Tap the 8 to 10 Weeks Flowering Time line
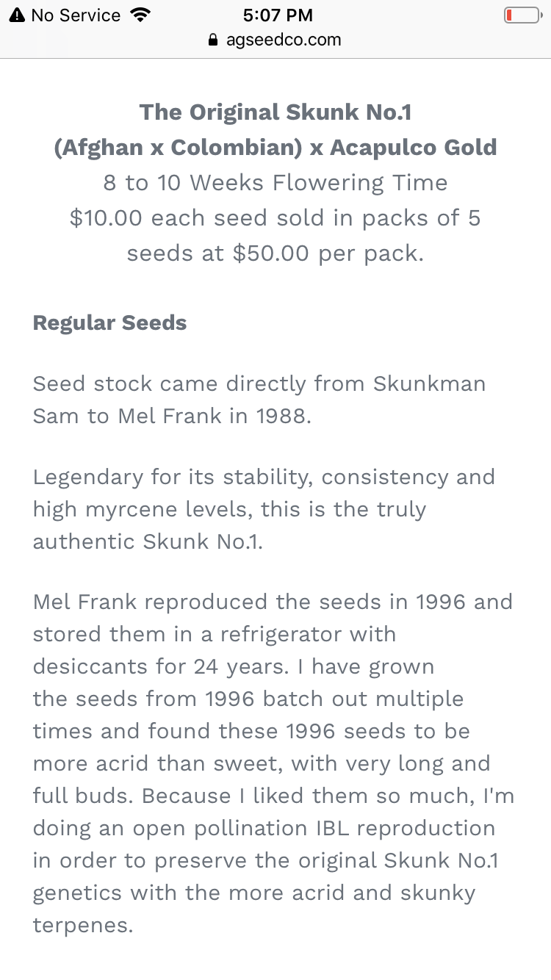 pyautogui.click(x=275, y=182)
